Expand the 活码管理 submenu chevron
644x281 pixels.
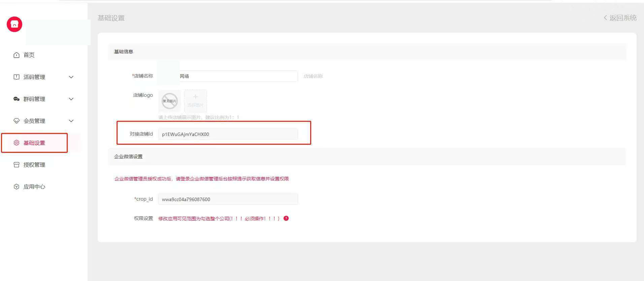click(71, 77)
